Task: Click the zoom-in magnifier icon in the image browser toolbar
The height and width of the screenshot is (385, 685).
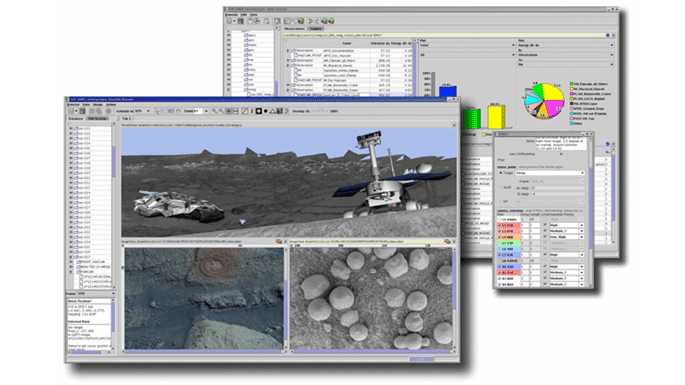Action: [x=214, y=111]
